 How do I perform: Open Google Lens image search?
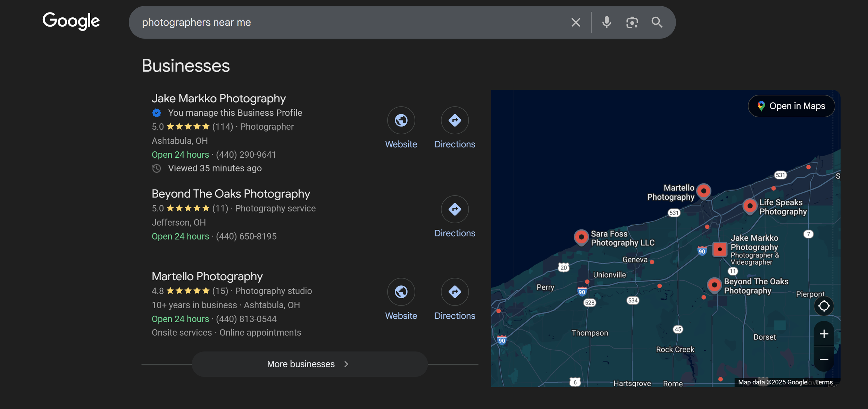click(x=632, y=22)
